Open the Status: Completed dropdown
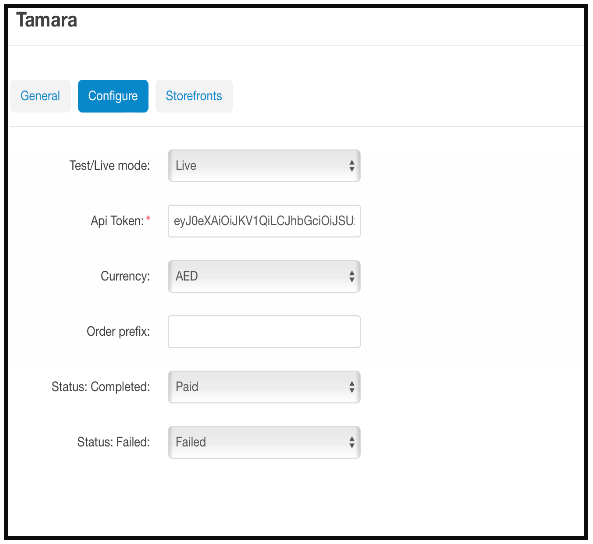593x544 pixels. point(264,387)
